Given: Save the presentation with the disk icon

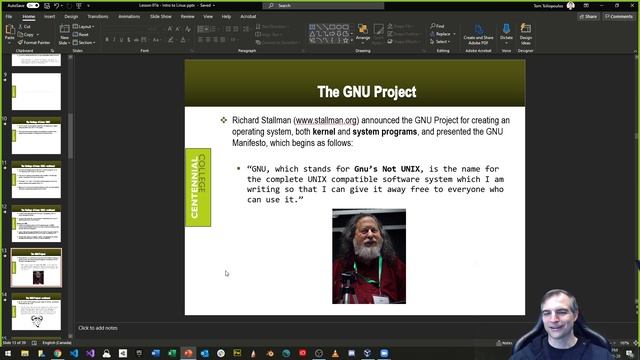Looking at the screenshot, I should (x=47, y=6).
